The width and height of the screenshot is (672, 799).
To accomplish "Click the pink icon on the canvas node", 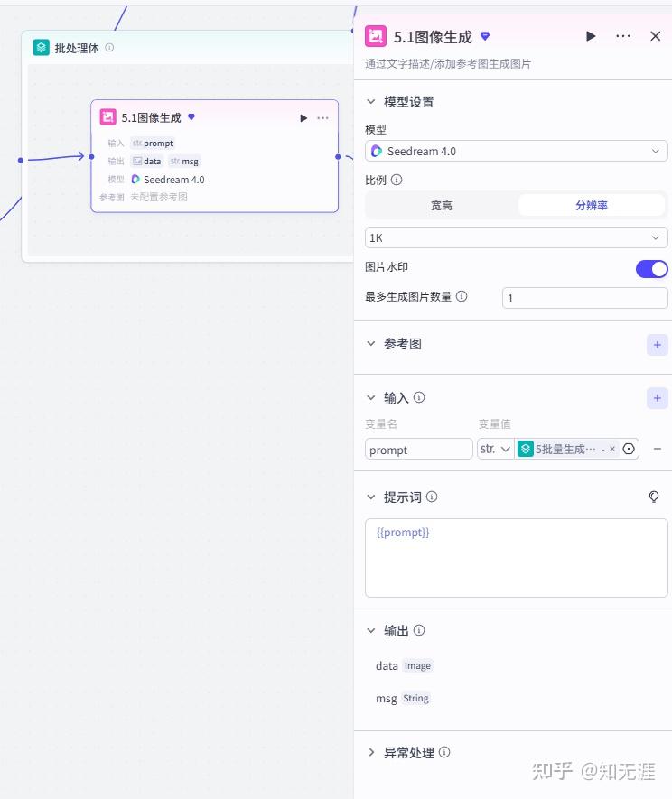I will [107, 117].
